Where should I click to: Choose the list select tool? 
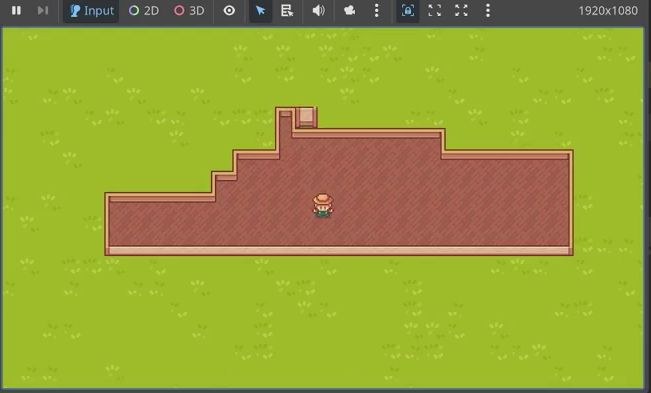[287, 10]
